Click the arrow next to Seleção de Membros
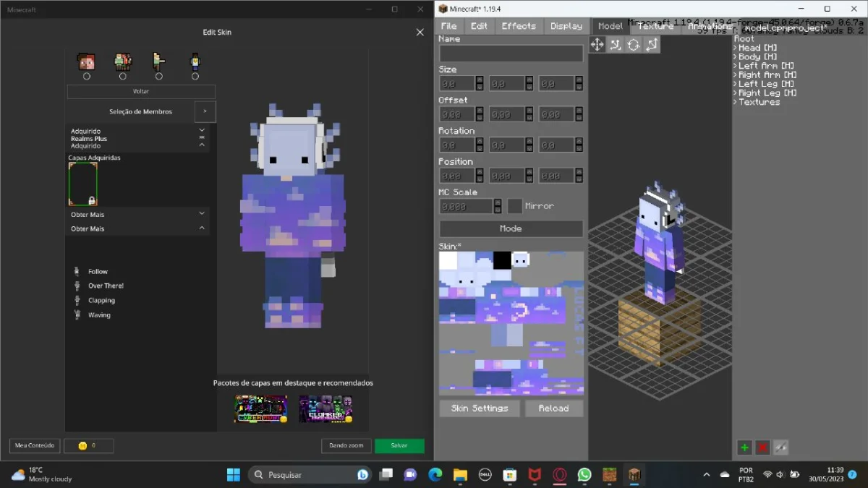 pos(205,111)
